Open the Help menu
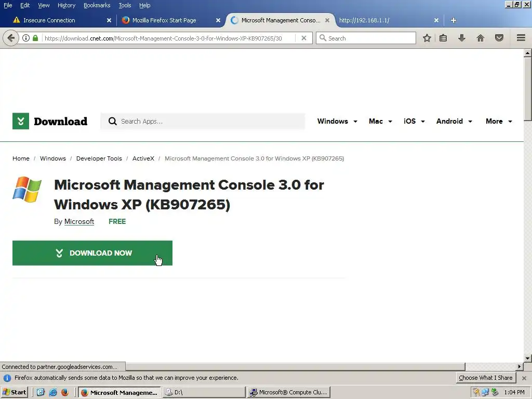The image size is (532, 399). 145,5
